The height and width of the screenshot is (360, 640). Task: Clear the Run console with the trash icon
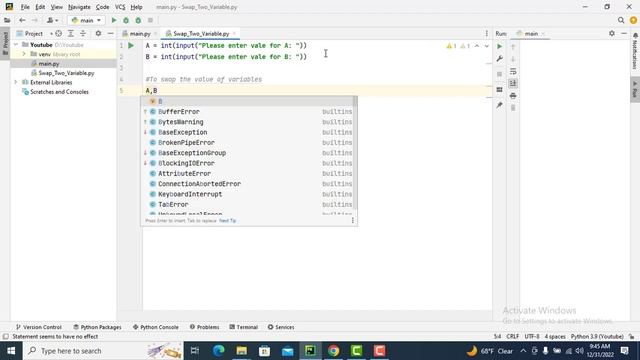513,108
